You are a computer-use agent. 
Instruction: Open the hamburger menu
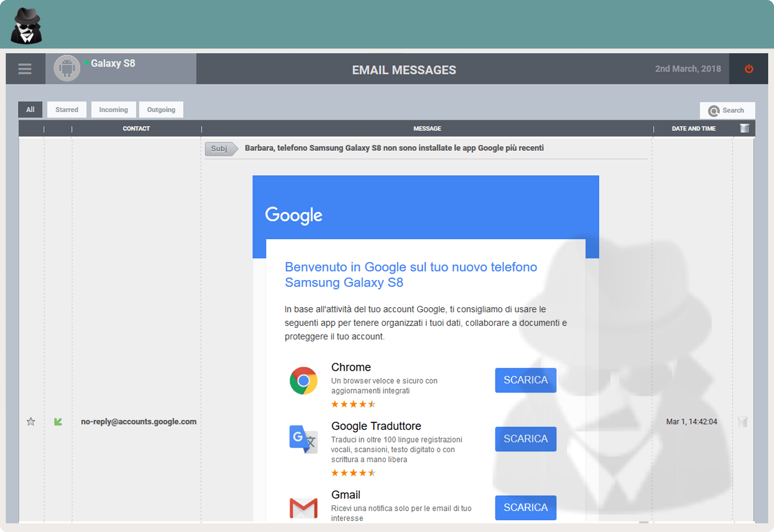[25, 69]
